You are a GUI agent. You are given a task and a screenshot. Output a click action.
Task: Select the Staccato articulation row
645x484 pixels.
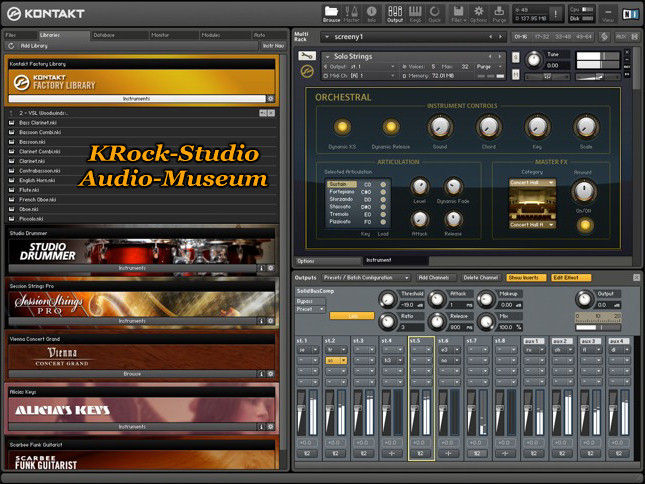tap(357, 207)
